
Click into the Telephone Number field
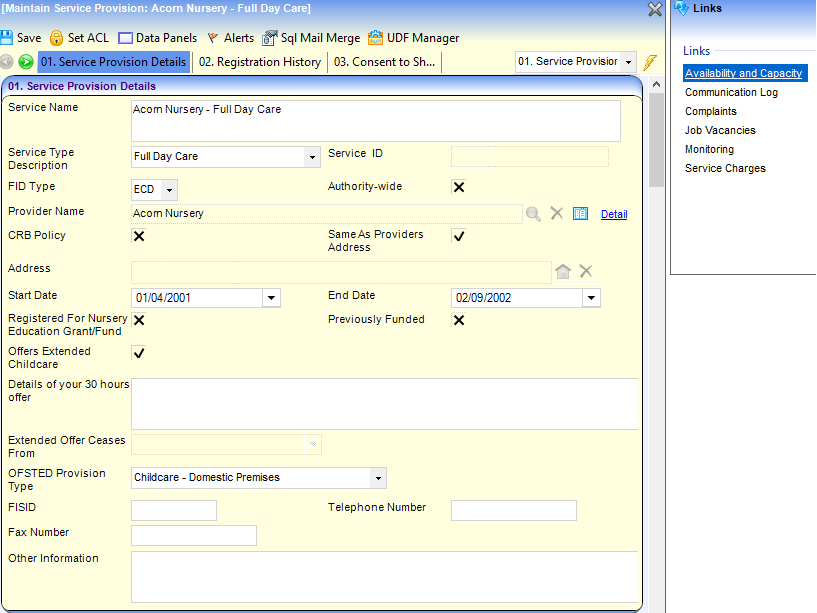click(513, 511)
